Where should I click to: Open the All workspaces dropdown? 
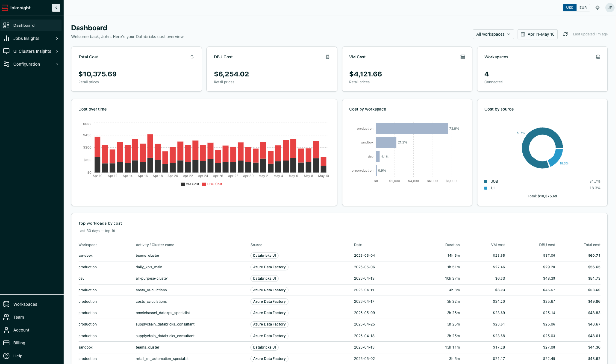click(493, 34)
